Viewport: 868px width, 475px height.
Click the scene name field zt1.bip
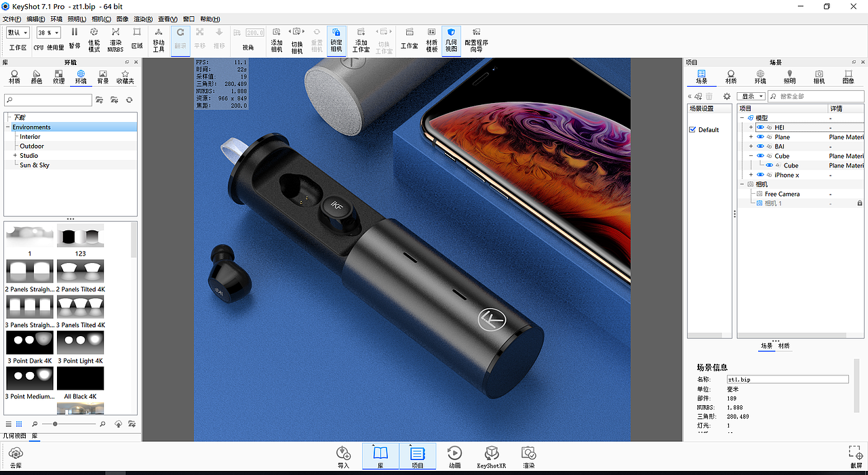click(788, 379)
